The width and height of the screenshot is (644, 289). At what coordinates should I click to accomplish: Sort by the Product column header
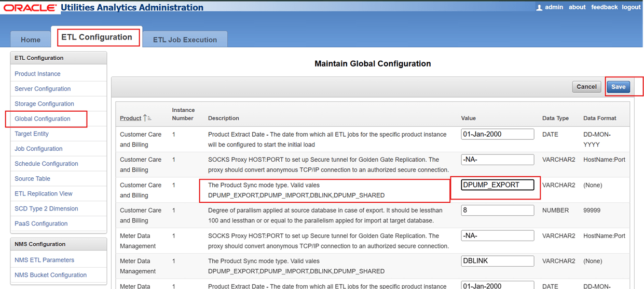point(131,119)
